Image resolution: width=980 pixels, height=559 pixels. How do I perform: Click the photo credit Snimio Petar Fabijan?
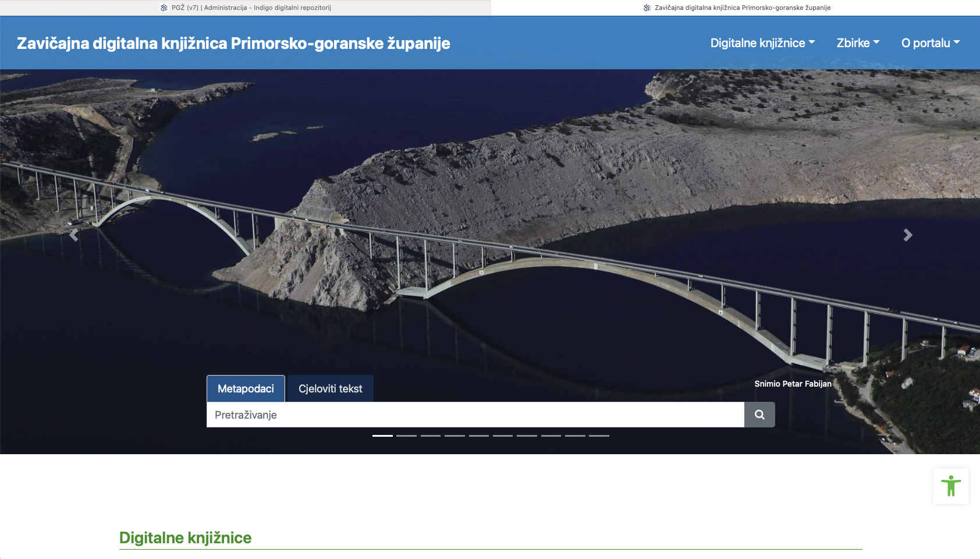793,383
